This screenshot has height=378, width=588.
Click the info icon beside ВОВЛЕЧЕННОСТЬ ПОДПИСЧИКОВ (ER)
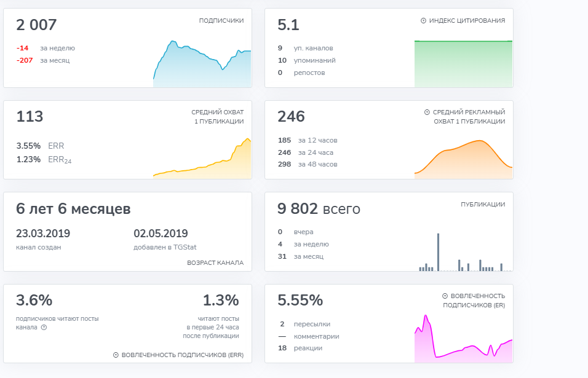click(x=445, y=296)
